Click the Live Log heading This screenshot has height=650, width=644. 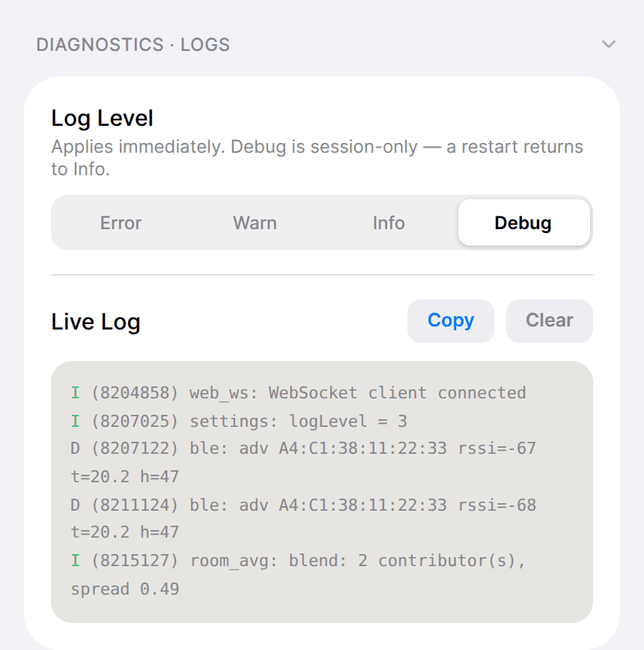coord(96,322)
